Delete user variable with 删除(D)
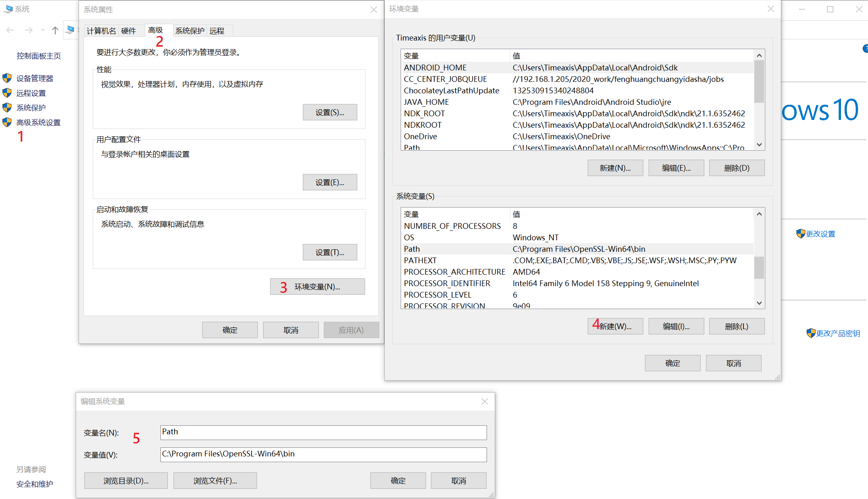 pos(737,168)
